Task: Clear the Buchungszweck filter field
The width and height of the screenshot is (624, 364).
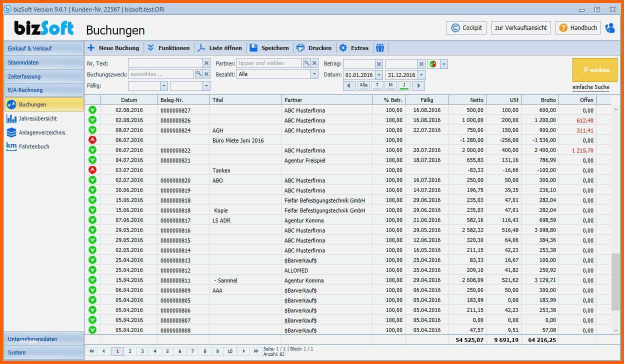Action: tap(206, 74)
